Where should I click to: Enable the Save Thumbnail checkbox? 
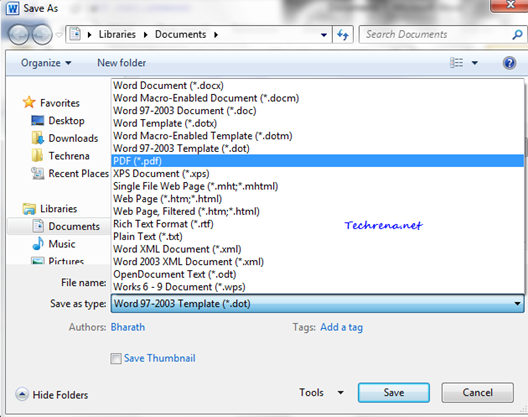coord(116,358)
